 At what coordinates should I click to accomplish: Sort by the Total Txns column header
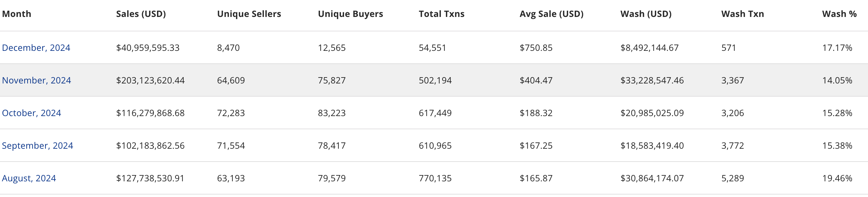441,14
